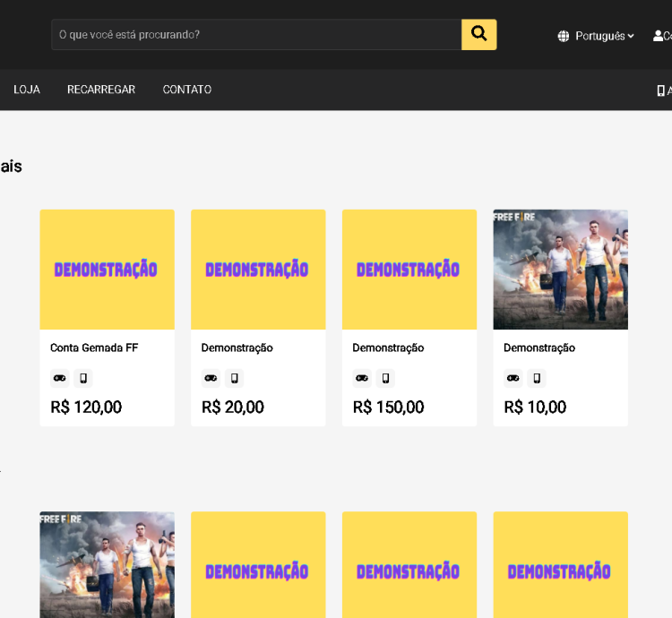Image resolution: width=672 pixels, height=618 pixels.
Task: Click the yellow search magnifier button
Action: pyautogui.click(x=478, y=35)
